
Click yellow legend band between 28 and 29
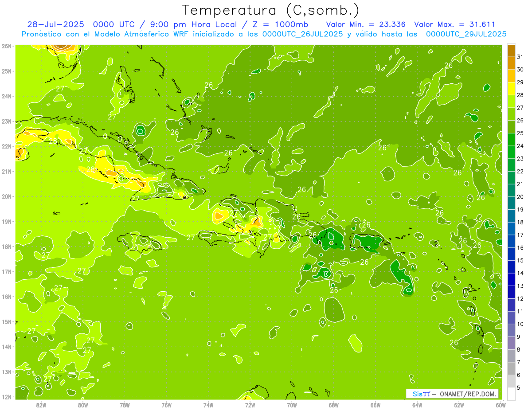(x=511, y=89)
